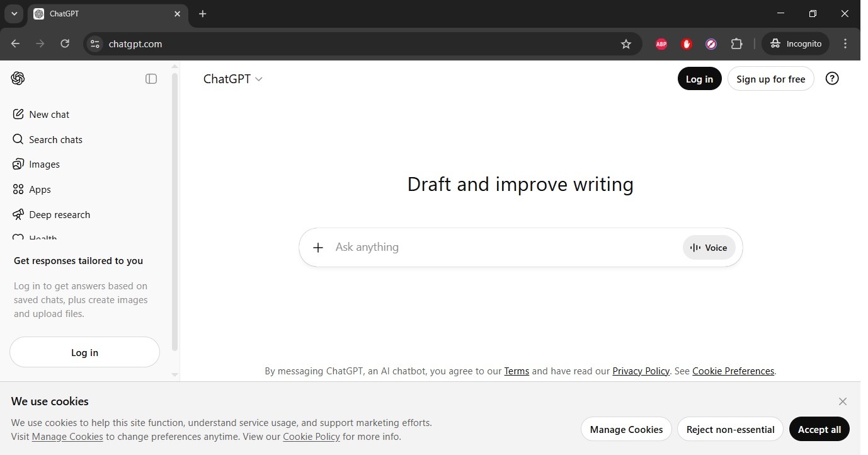The image size is (868, 455).
Task: Open the Extensions puzzle icon
Action: point(736,44)
